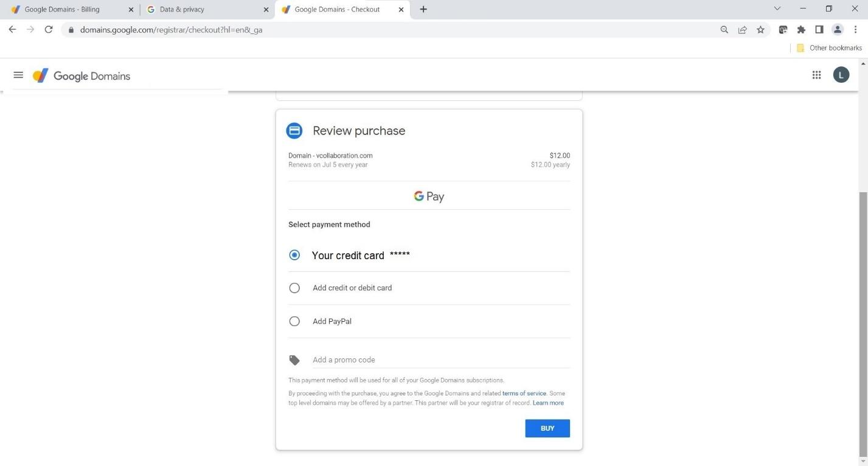The height and width of the screenshot is (466, 868).
Task: Open a new browser tab
Action: tap(423, 9)
